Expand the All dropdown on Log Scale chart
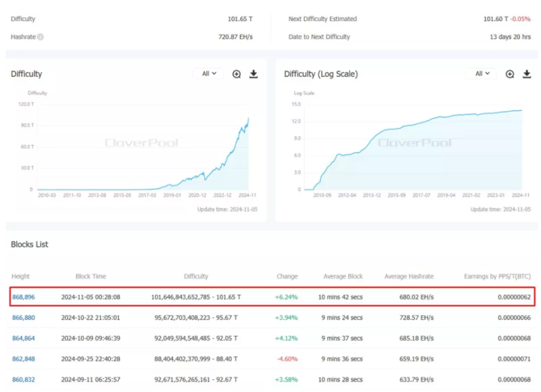This screenshot has width=541, height=392. click(481, 74)
